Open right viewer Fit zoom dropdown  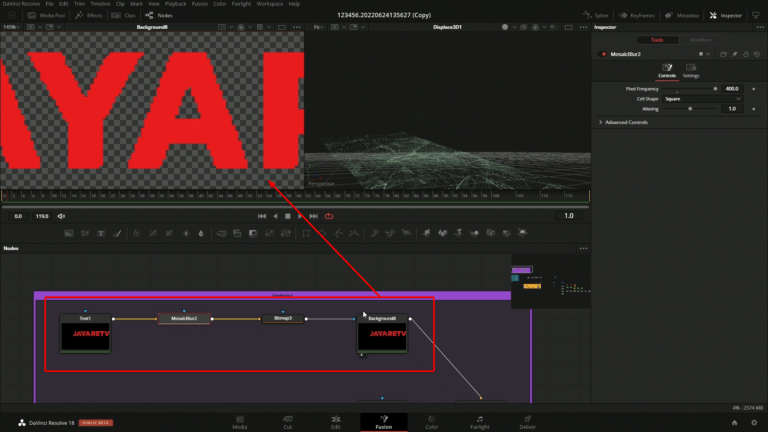pos(319,27)
